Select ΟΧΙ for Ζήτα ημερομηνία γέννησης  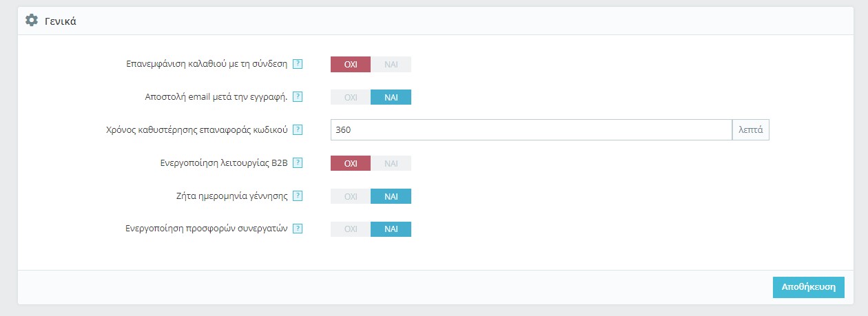click(351, 196)
